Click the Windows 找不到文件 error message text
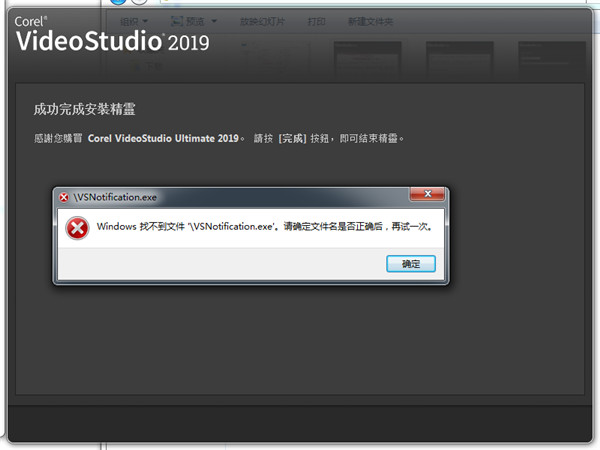 coord(264,226)
